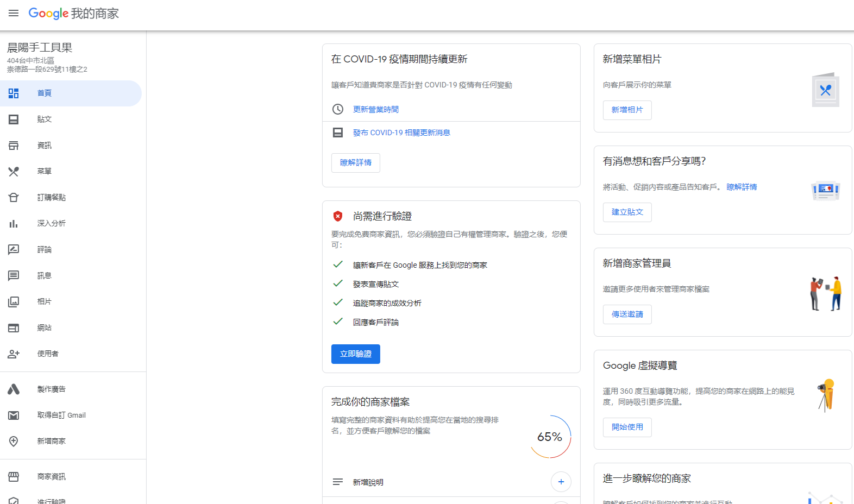This screenshot has width=854, height=504.
Task: Click the lines icon beside 新增說明
Action: (x=338, y=482)
